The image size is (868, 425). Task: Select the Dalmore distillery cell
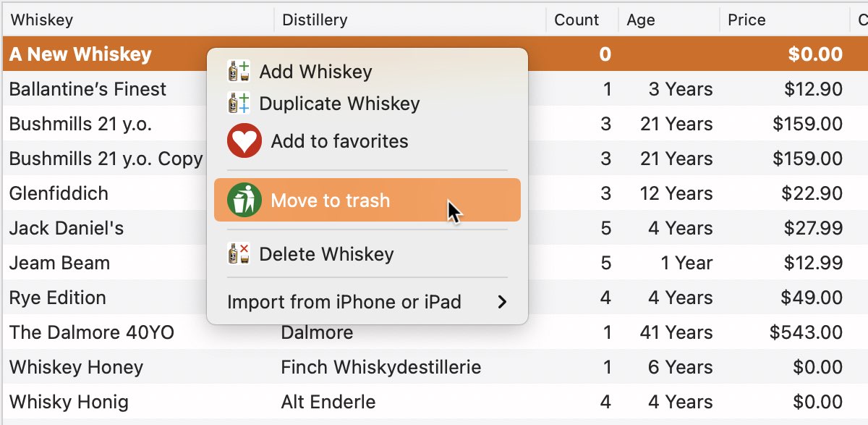click(317, 332)
